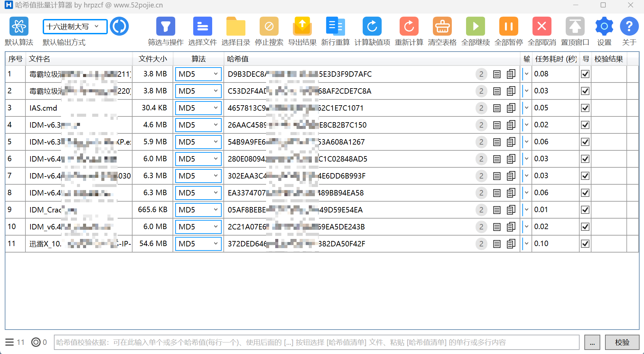Toggle the checkbox in row 11
644x354 pixels.
point(585,244)
